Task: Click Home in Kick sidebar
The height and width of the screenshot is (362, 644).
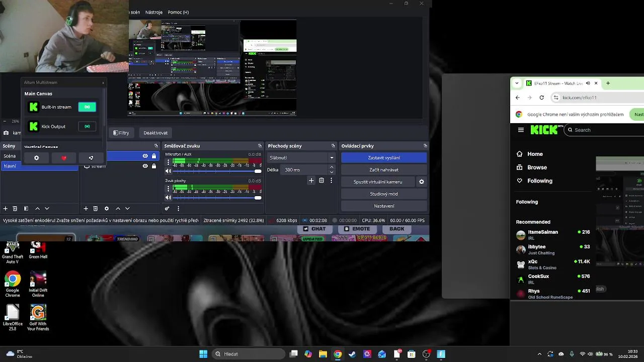Action: [535, 154]
